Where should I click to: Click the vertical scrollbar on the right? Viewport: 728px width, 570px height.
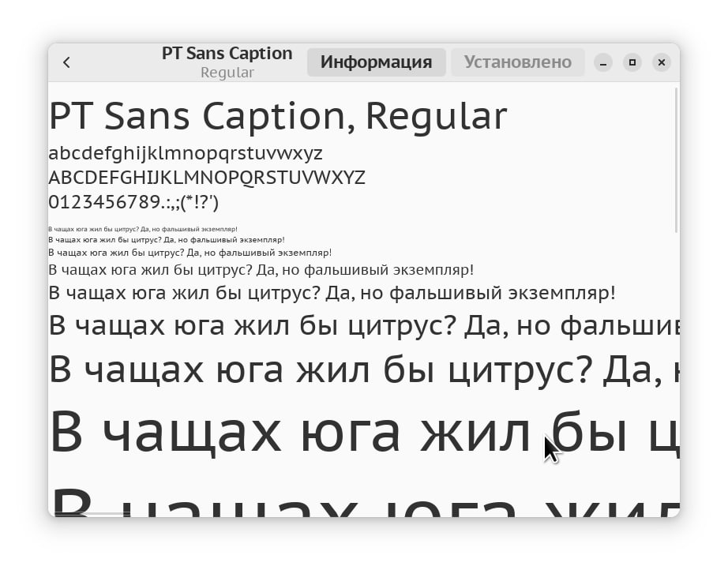[677, 160]
